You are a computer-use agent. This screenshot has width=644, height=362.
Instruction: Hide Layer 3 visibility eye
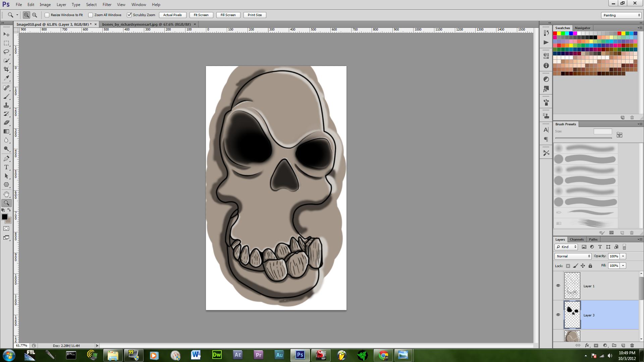pos(558,315)
